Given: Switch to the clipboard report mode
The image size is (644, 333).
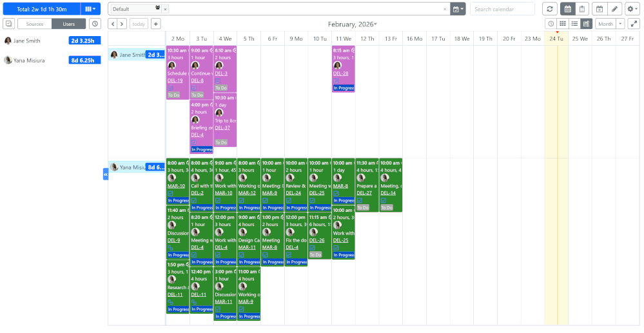Looking at the screenshot, I should 582,9.
